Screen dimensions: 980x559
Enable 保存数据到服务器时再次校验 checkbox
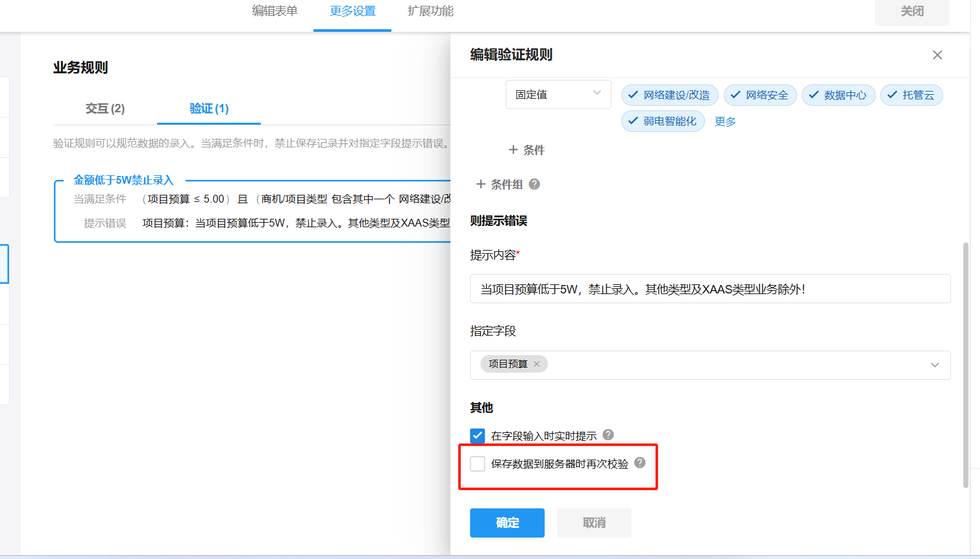pos(478,464)
